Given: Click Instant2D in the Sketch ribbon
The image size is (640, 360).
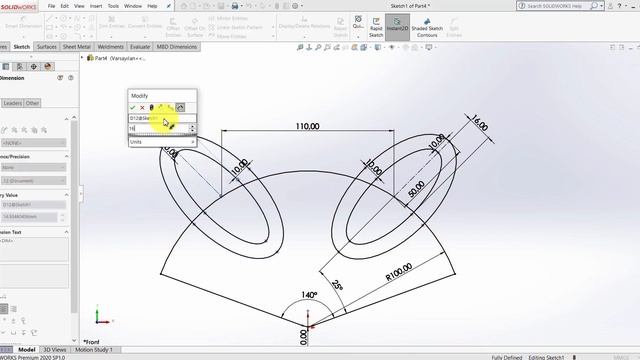Looking at the screenshot, I should pos(397,27).
